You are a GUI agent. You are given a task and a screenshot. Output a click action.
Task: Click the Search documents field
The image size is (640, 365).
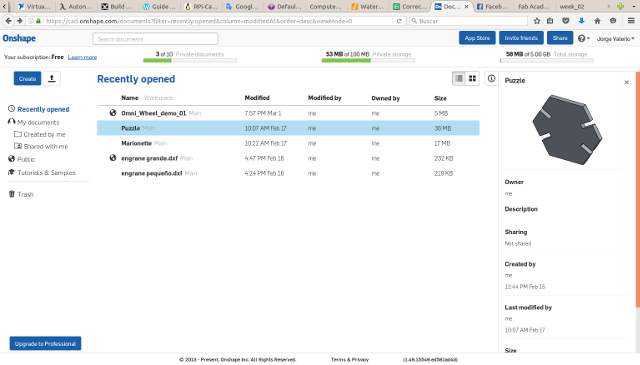coord(156,39)
